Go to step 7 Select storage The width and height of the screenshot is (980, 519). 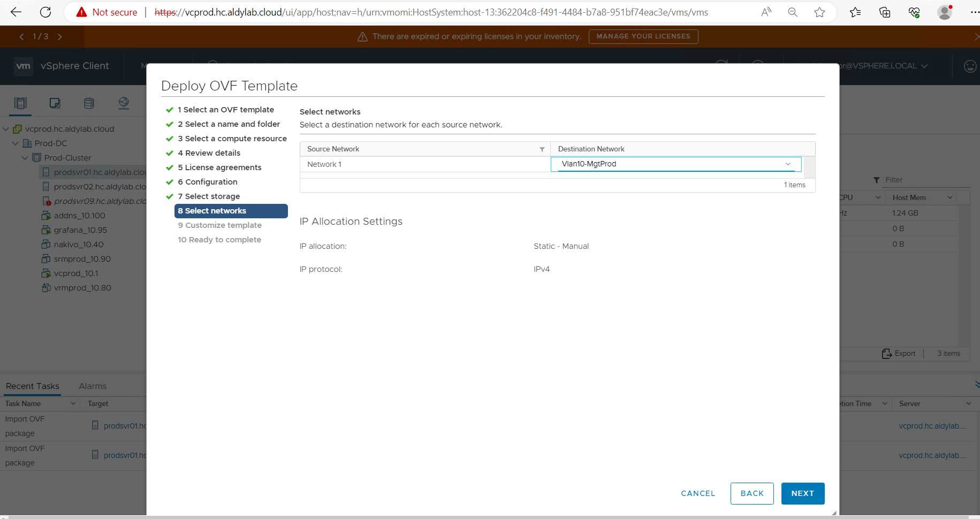tap(212, 196)
